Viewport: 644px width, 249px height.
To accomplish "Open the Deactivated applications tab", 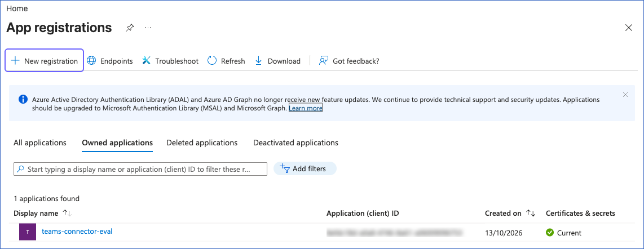I will pos(295,143).
